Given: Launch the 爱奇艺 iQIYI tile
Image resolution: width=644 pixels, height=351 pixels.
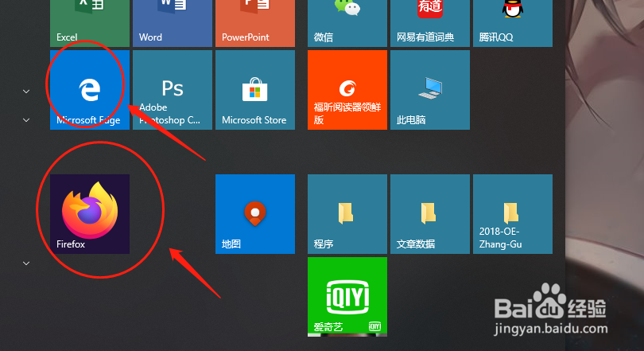Looking at the screenshot, I should pos(347,297).
